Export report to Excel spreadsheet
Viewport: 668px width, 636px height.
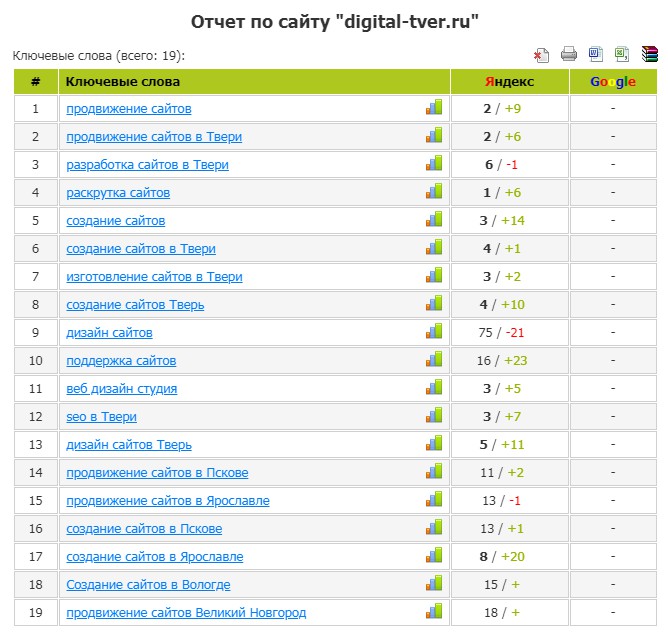pos(622,54)
